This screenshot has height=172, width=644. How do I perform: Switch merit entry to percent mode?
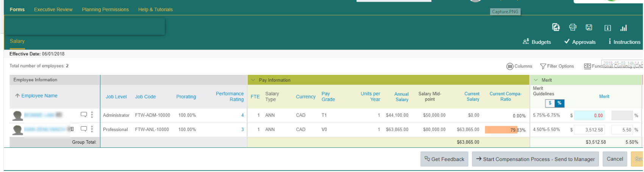coord(560,103)
